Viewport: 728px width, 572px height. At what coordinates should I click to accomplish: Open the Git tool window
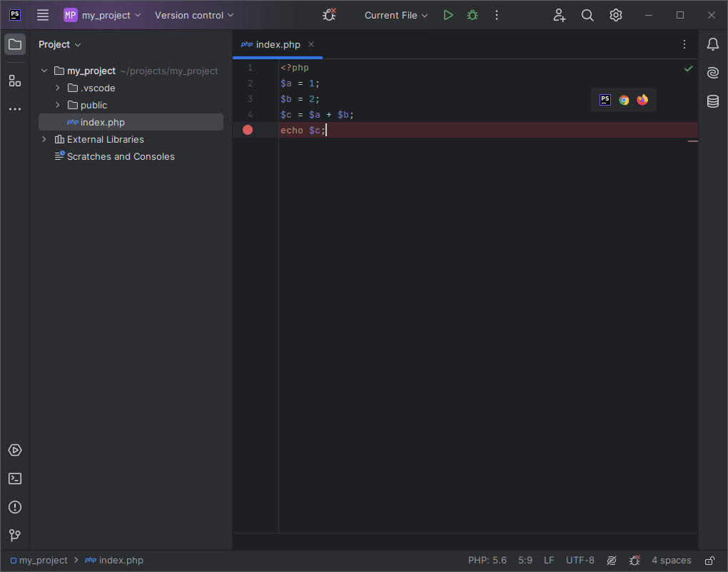coord(15,535)
